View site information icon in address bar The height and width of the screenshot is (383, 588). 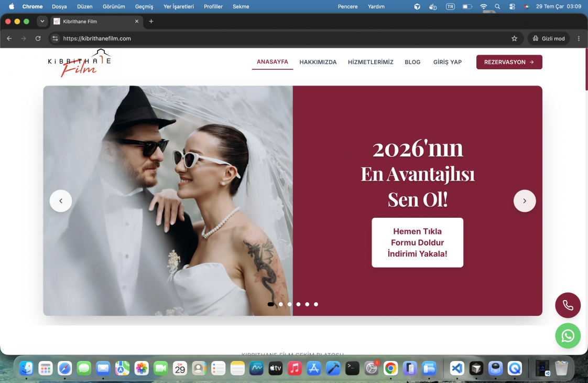click(x=55, y=38)
